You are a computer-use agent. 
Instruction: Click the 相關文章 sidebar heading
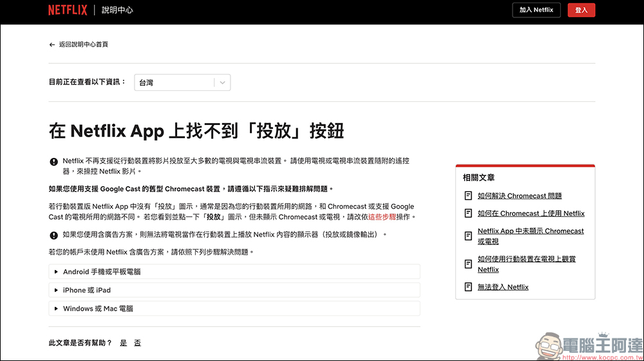tap(478, 178)
